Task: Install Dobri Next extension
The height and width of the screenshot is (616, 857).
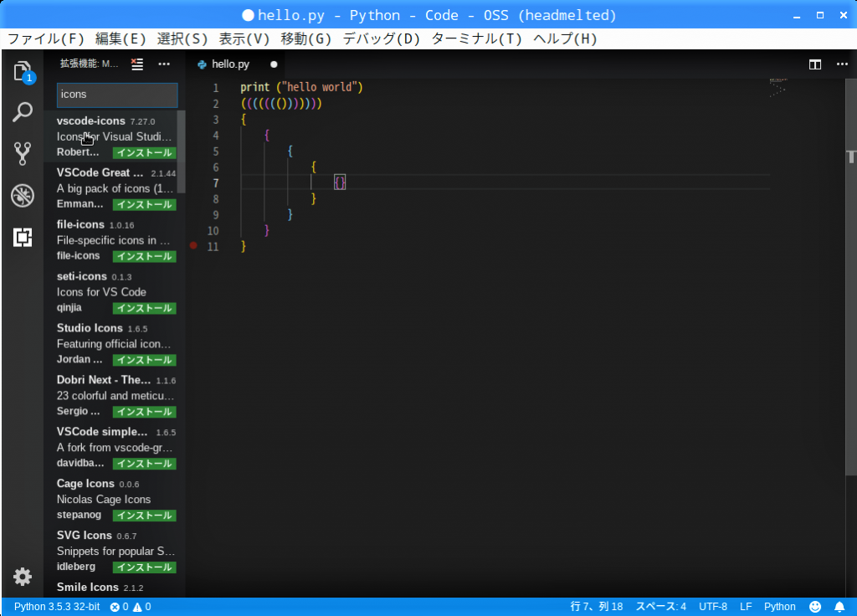Action: pyautogui.click(x=144, y=412)
